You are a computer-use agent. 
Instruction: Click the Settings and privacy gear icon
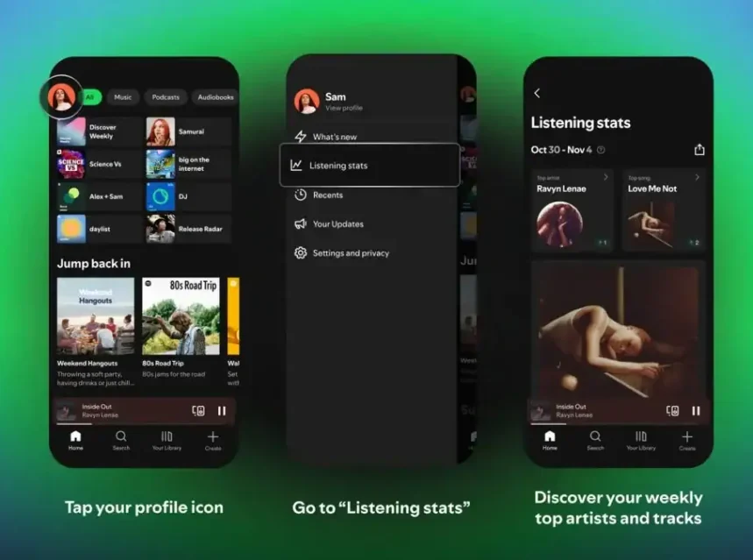coord(301,253)
